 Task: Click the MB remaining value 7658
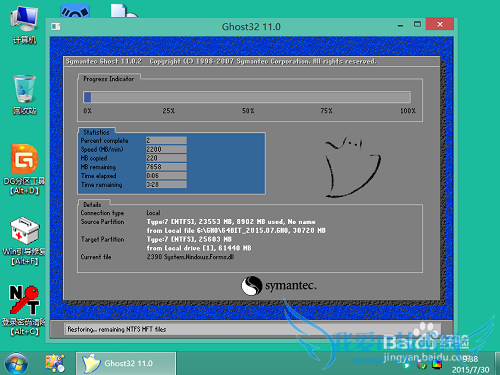pos(166,167)
